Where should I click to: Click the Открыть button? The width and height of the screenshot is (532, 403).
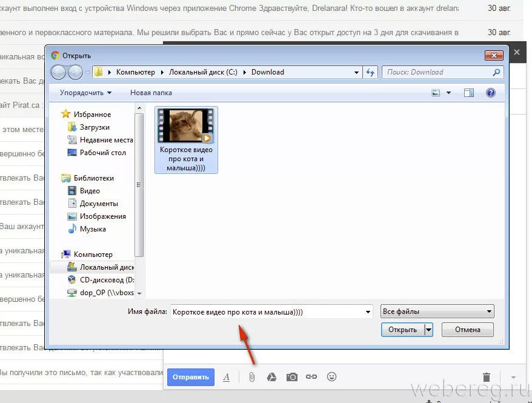[x=403, y=330]
